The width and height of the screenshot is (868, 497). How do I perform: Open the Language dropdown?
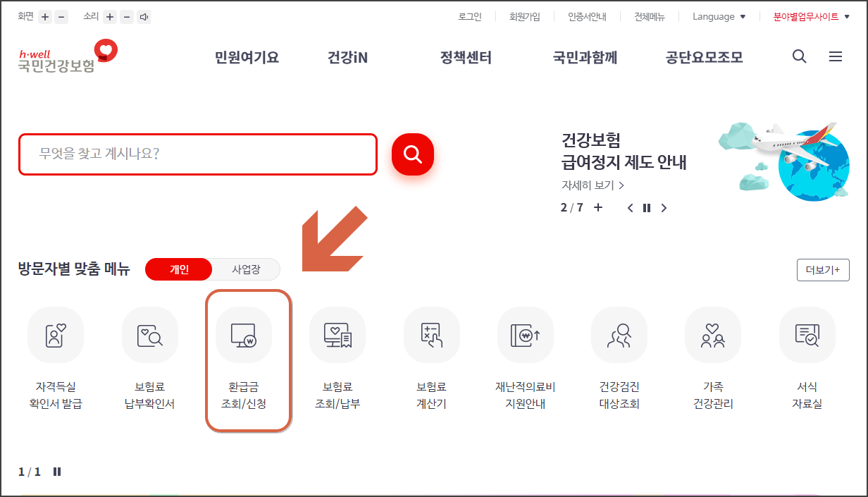(x=717, y=16)
